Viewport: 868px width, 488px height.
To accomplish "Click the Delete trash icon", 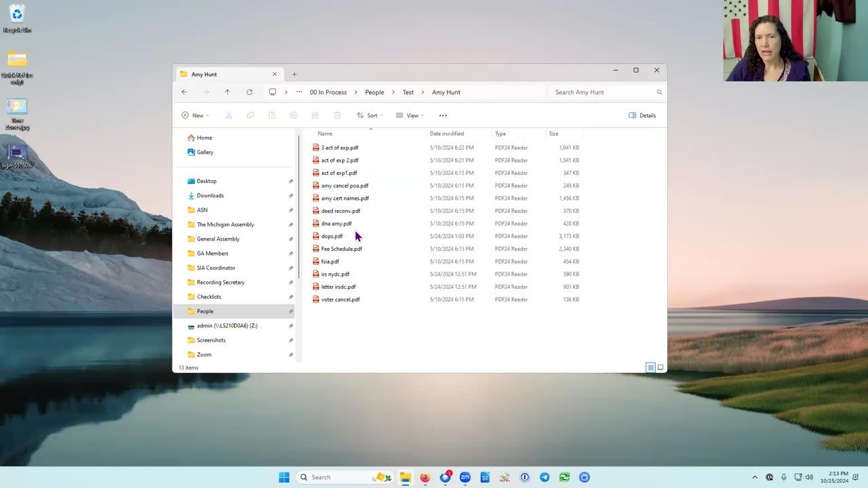I will pyautogui.click(x=337, y=115).
